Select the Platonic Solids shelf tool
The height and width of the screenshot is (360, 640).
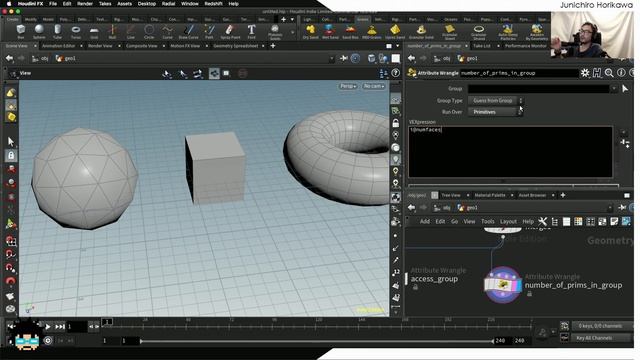275,31
